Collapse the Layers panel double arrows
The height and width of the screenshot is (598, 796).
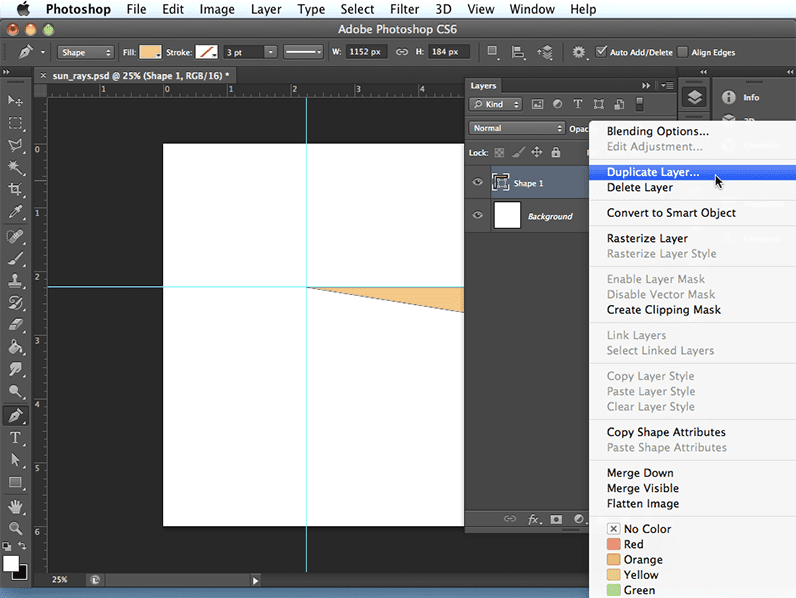click(x=646, y=85)
